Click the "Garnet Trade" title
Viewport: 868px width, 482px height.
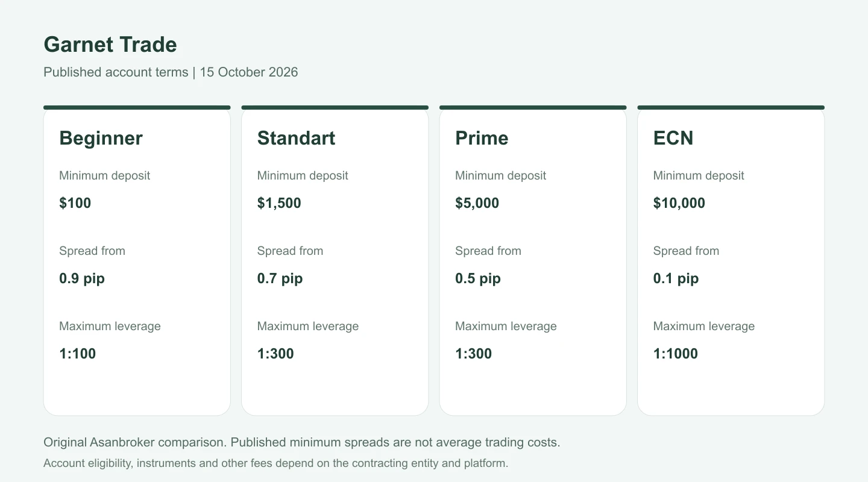coord(110,45)
